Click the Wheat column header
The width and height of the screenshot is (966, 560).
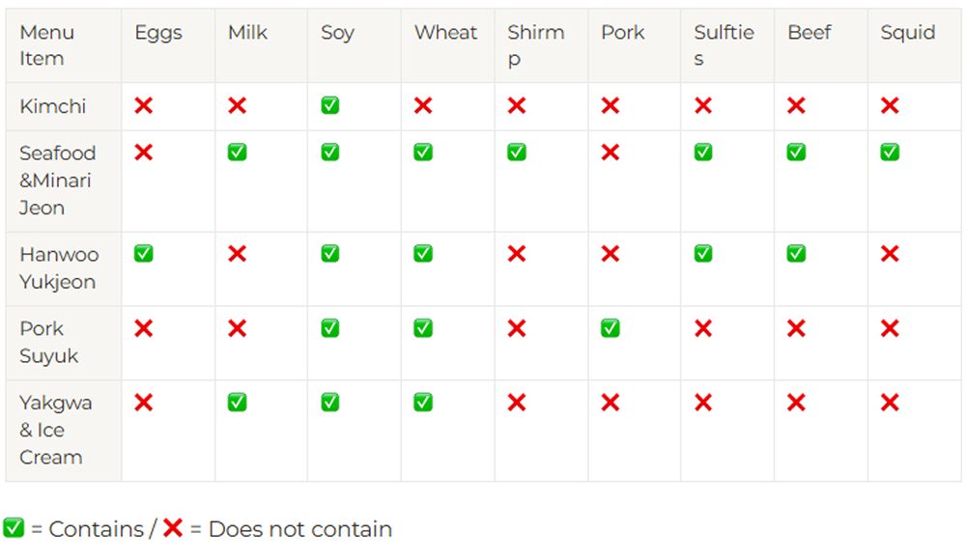(445, 33)
